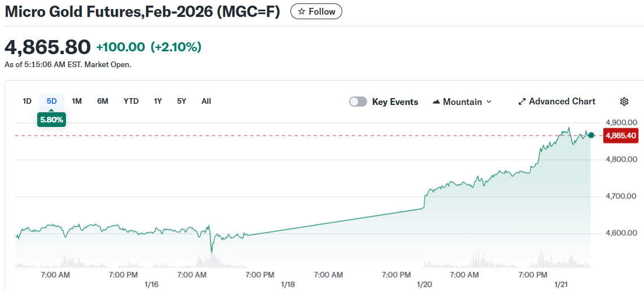
Task: Show the 5Y time range
Action: pos(182,102)
